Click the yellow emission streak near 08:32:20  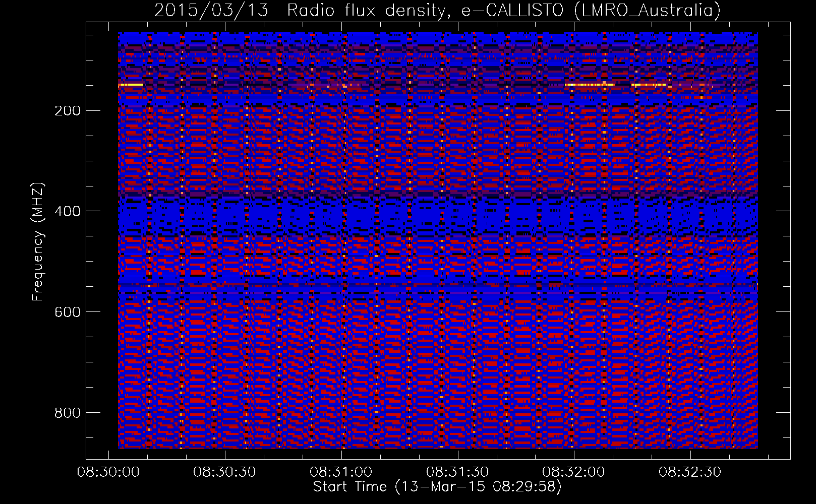click(x=649, y=85)
